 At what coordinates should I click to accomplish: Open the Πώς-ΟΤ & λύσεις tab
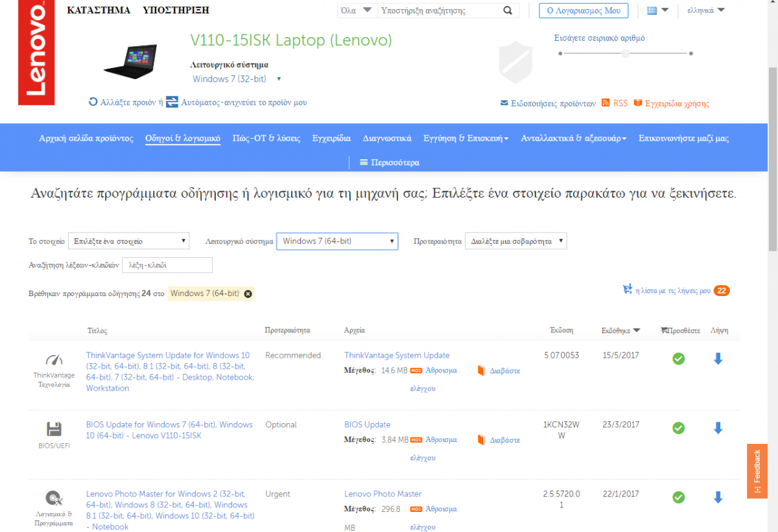[266, 139]
